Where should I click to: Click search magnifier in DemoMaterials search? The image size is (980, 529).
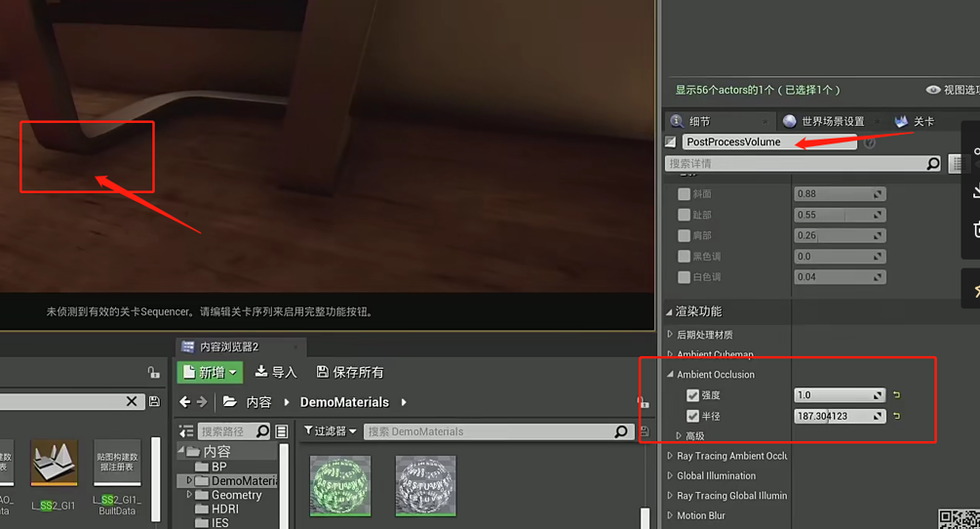tap(621, 431)
